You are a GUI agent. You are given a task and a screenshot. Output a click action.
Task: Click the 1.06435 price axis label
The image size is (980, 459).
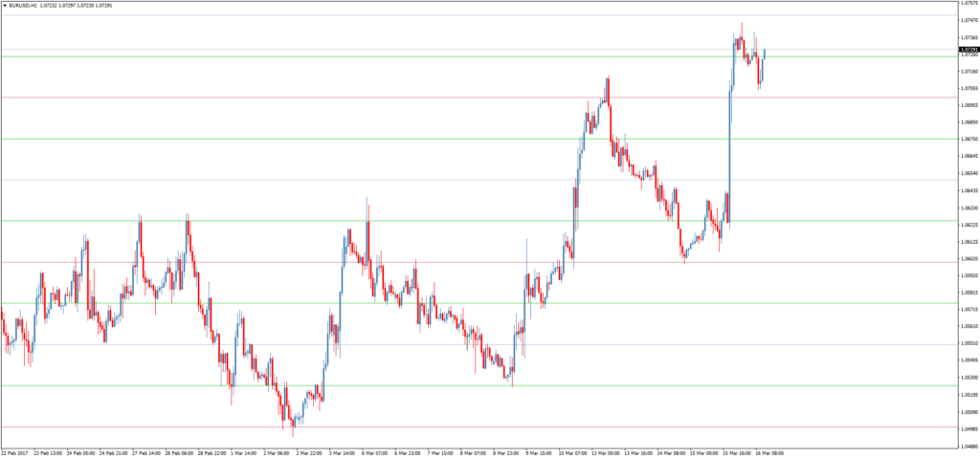(969, 190)
